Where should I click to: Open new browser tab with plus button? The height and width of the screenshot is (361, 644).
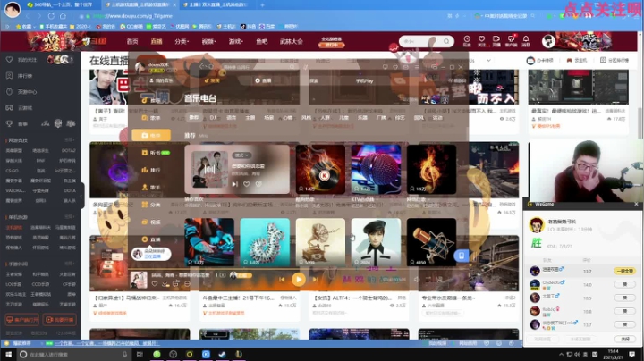[x=262, y=5]
